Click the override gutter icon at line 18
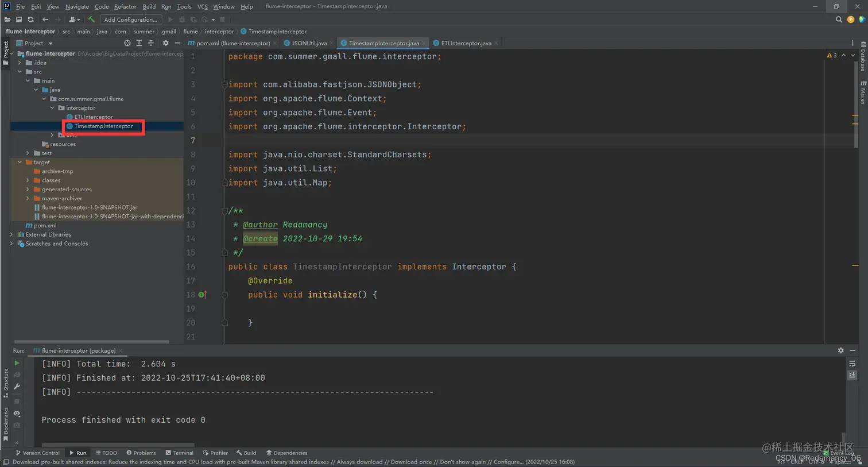Viewport: 868px width, 467px height. (202, 295)
